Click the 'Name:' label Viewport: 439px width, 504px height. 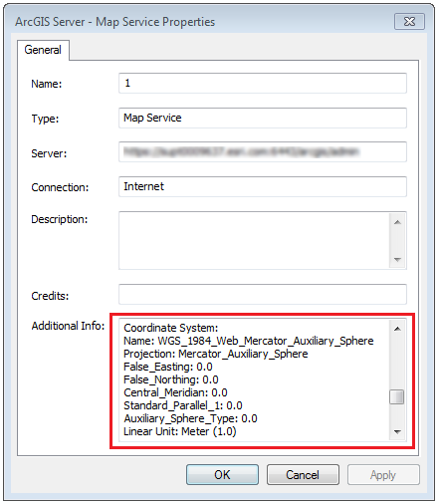tap(47, 84)
